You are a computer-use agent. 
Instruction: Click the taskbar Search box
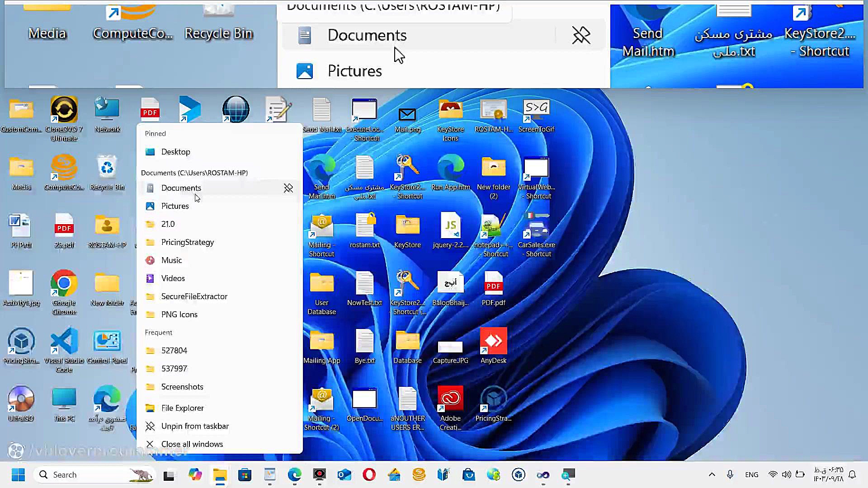tap(94, 475)
